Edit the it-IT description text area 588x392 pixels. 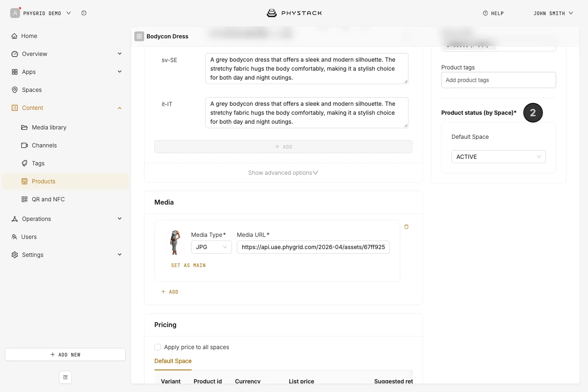(x=307, y=113)
